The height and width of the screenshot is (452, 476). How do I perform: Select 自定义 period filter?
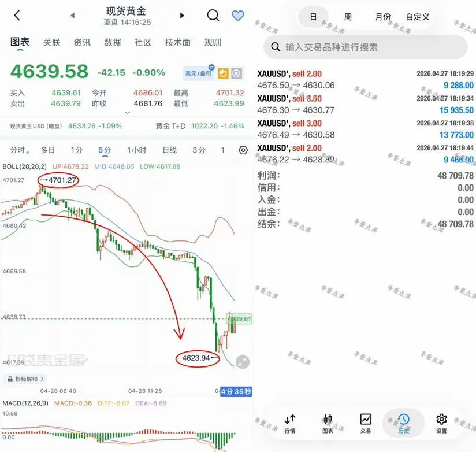pyautogui.click(x=418, y=17)
